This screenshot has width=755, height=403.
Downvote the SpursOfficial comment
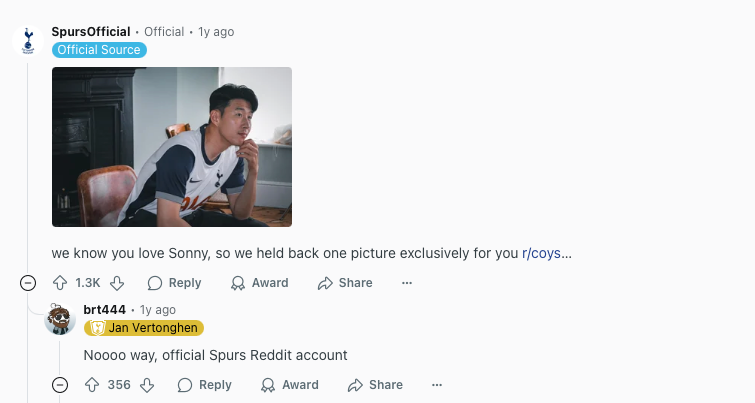pyautogui.click(x=117, y=283)
